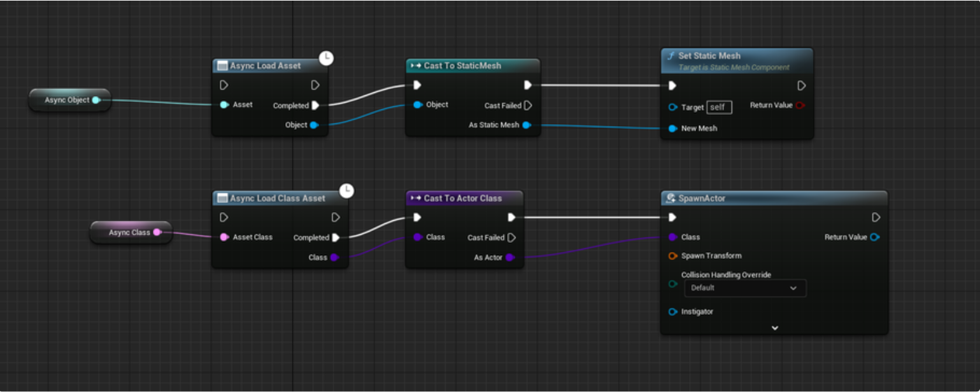Click the As Static Mesh output pin
The image size is (980, 392).
[x=527, y=125]
